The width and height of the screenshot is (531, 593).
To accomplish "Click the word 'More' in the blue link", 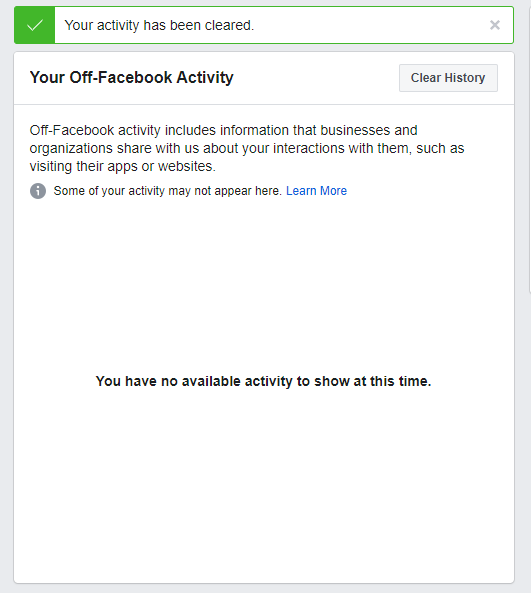I will coord(333,191).
